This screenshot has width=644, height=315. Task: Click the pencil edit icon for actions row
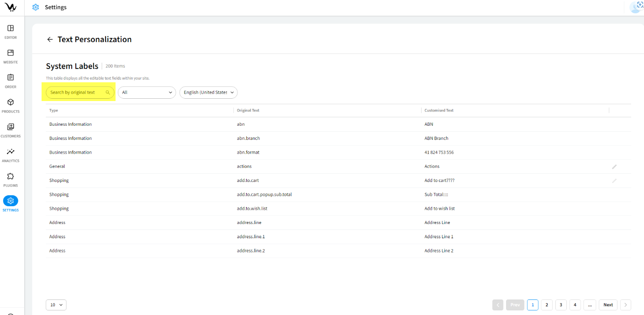pos(614,166)
